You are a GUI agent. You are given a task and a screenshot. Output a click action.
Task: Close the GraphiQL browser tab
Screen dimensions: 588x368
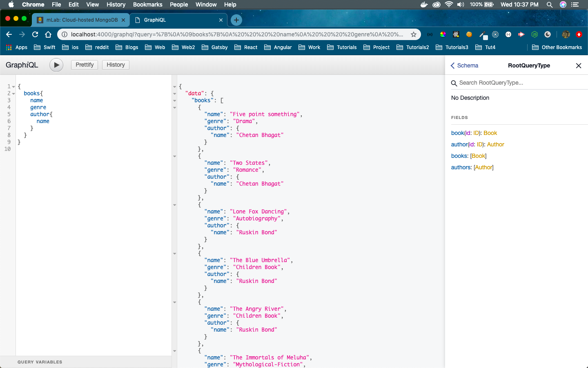(221, 20)
